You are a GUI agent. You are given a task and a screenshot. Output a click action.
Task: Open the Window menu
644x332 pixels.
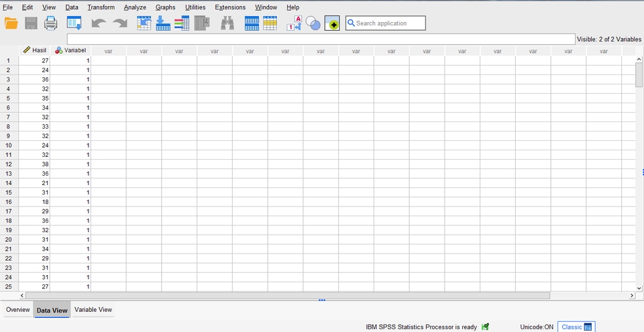click(266, 7)
